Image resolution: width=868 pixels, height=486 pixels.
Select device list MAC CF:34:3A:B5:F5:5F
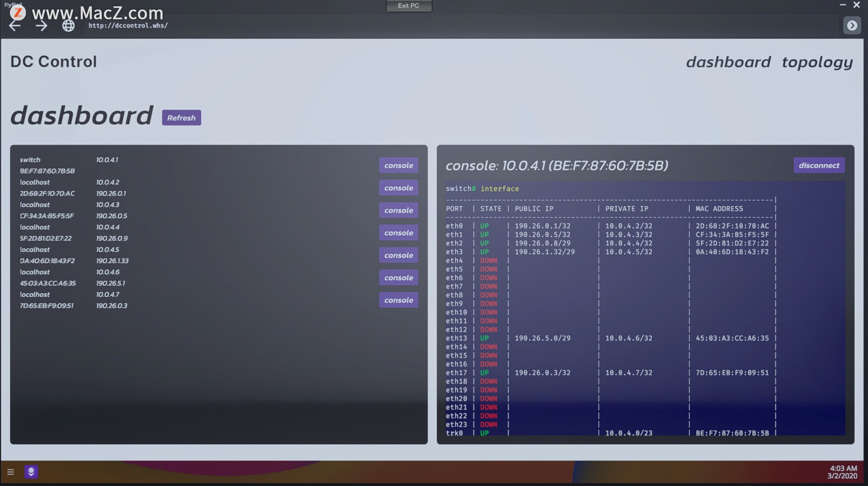tap(47, 216)
